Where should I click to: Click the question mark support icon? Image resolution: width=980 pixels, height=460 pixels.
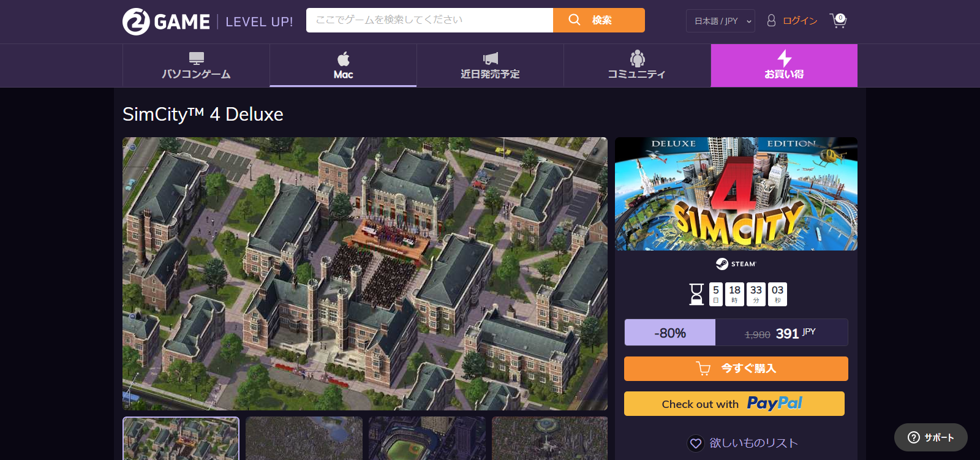914,437
